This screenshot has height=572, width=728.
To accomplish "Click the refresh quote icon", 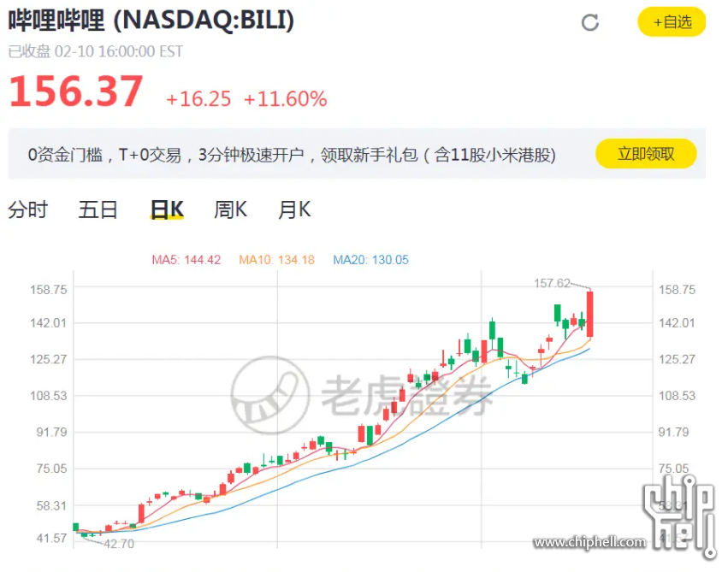I will click(x=589, y=22).
